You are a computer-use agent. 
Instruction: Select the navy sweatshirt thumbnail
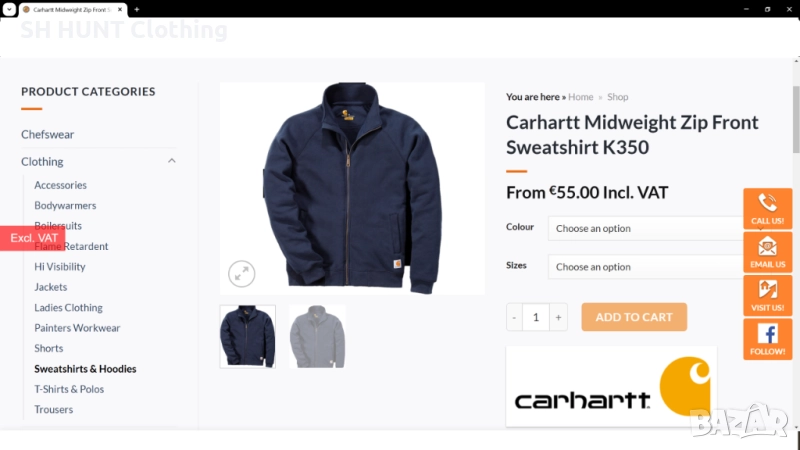click(x=247, y=337)
